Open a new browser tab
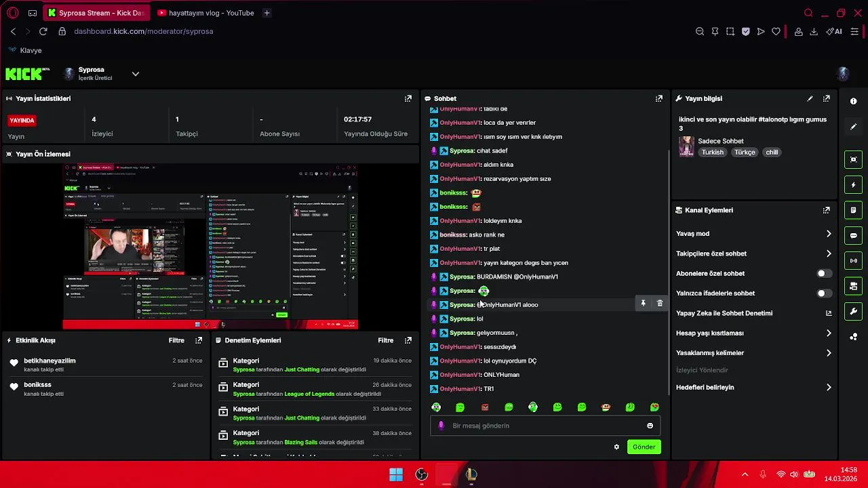The height and width of the screenshot is (488, 868). pyautogui.click(x=267, y=13)
